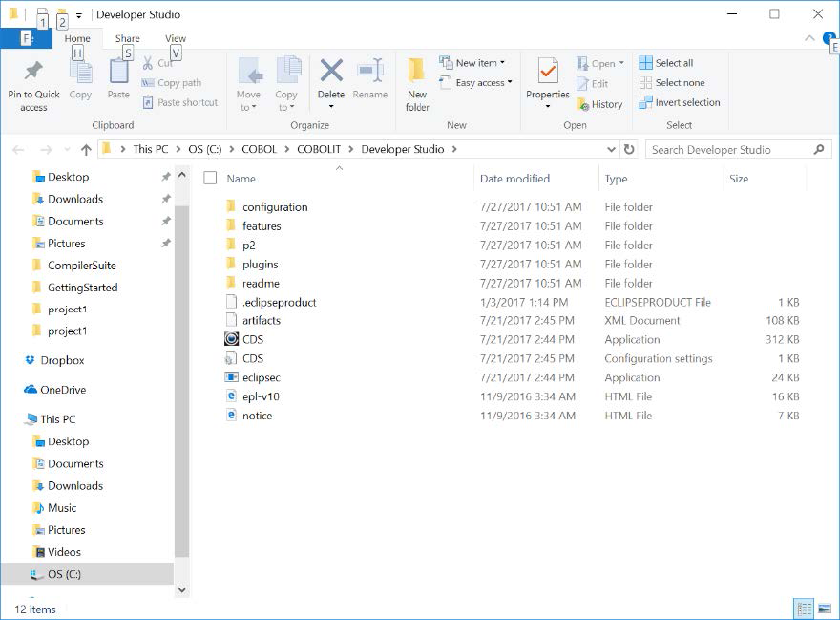Click Invert selection

[x=679, y=102]
